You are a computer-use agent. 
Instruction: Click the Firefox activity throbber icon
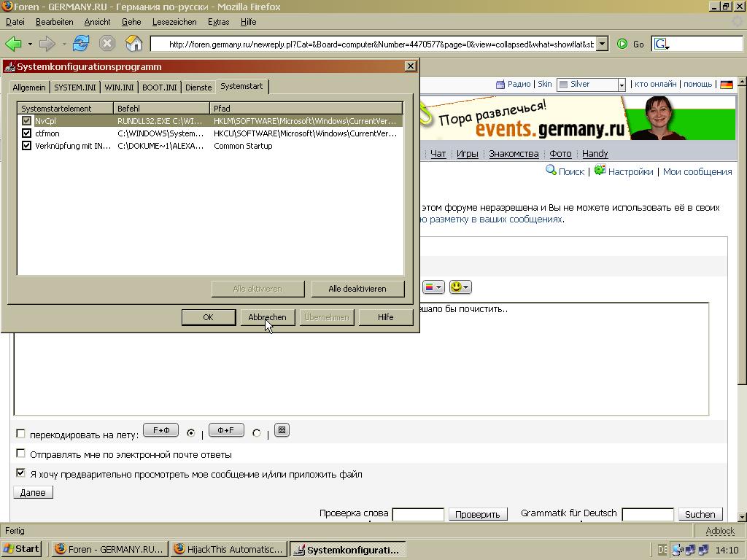pos(738,22)
